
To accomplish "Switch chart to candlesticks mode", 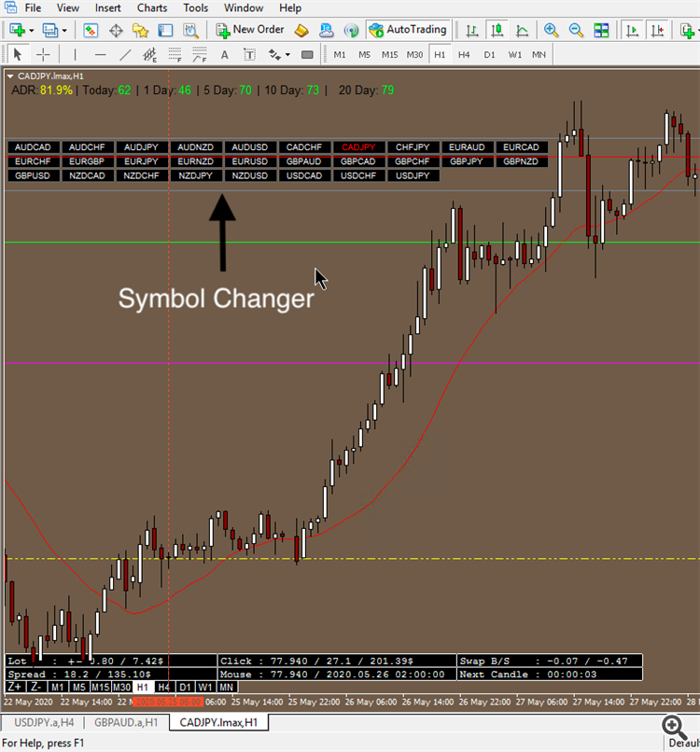I will [497, 30].
